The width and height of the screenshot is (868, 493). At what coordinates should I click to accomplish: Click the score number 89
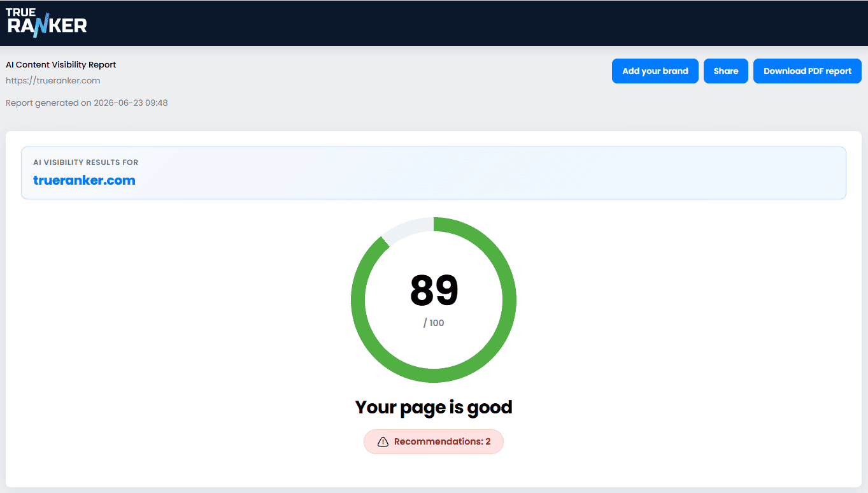(x=434, y=290)
